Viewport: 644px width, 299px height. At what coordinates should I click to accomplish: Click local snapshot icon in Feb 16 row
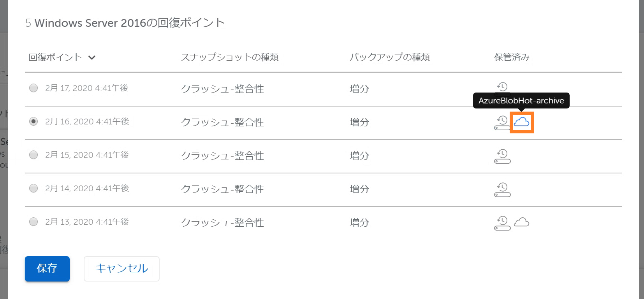(502, 122)
